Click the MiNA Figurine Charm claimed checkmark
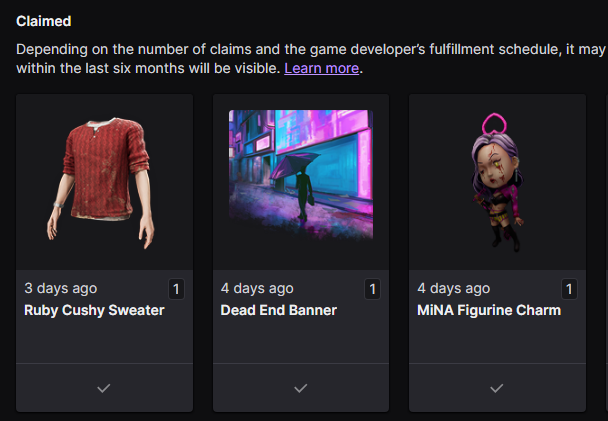The width and height of the screenshot is (608, 421). click(496, 388)
